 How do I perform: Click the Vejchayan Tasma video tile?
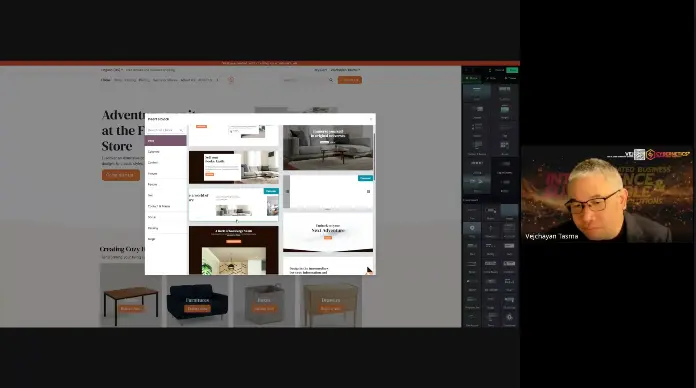606,194
